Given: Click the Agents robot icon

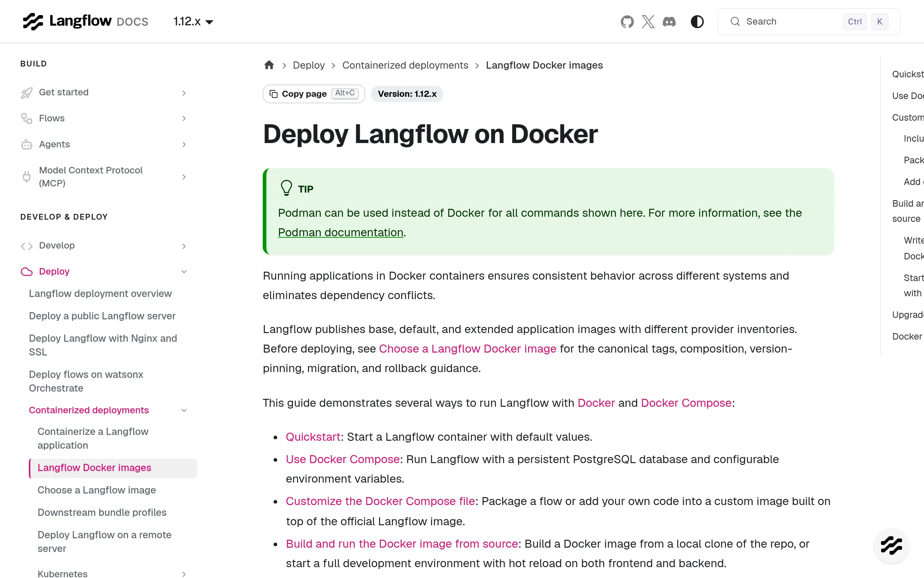Looking at the screenshot, I should (26, 144).
